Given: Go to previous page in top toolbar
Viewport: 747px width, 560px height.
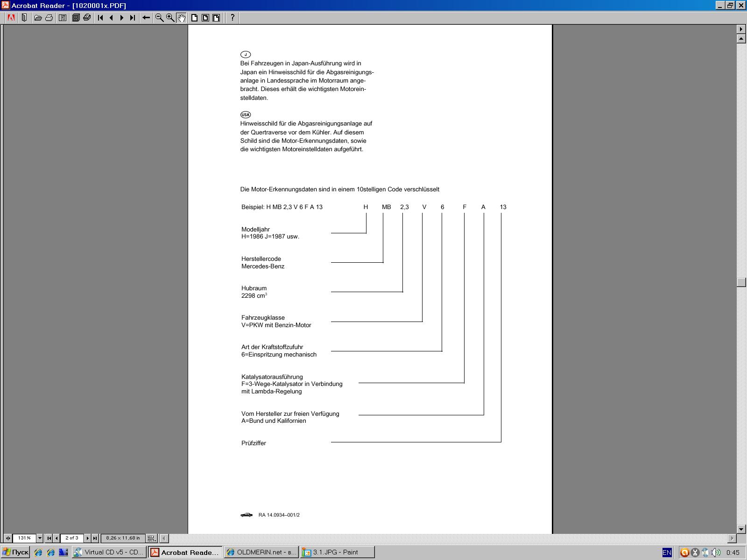Looking at the screenshot, I should click(x=111, y=18).
